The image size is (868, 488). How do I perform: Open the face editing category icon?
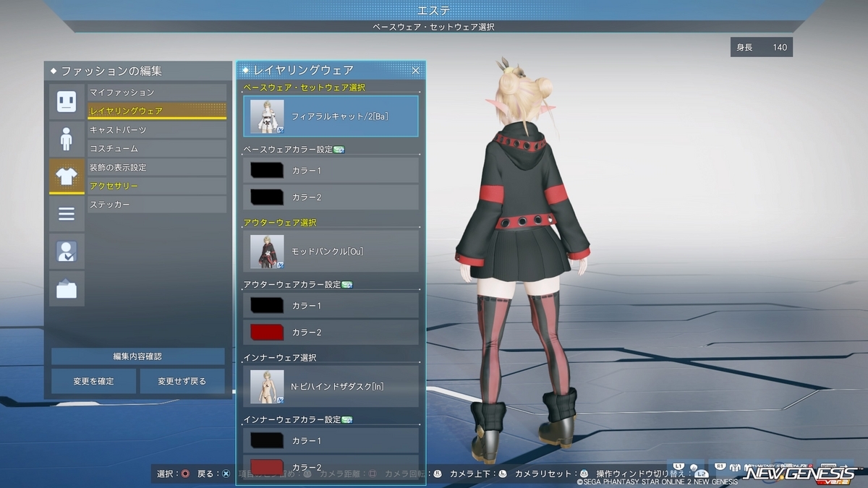point(67,101)
